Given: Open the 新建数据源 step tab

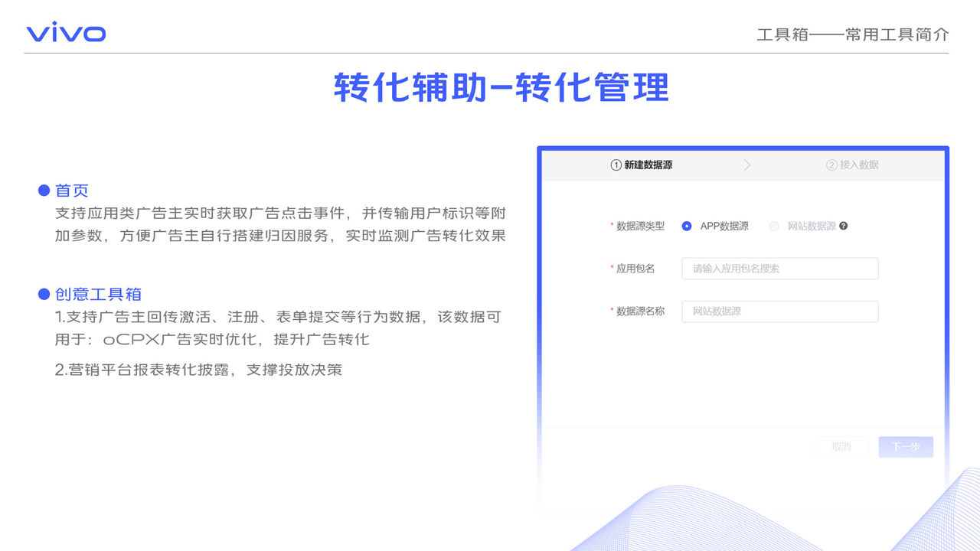Looking at the screenshot, I should pyautogui.click(x=648, y=165).
